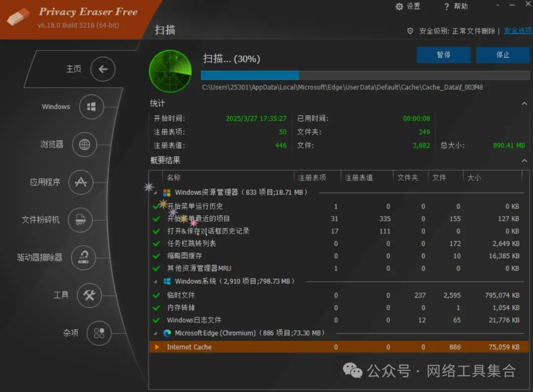Select 浏览器 in the sidebar
The width and height of the screenshot is (533, 392).
point(52,145)
